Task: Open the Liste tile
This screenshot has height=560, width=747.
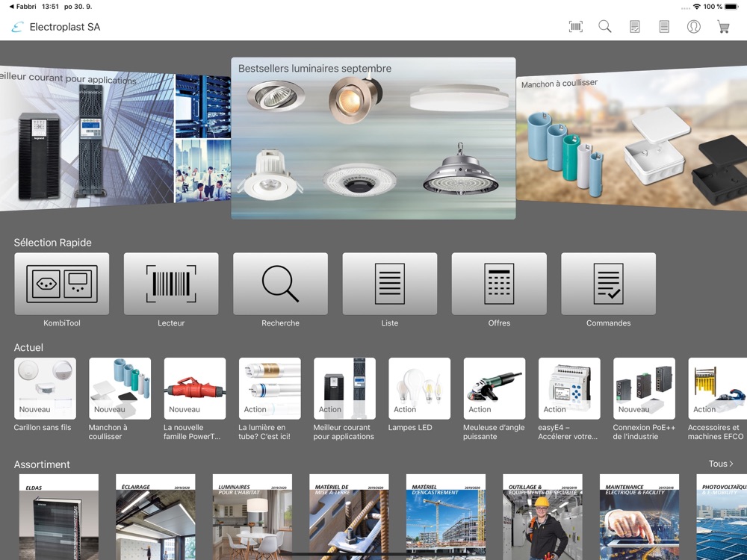Action: point(390,284)
